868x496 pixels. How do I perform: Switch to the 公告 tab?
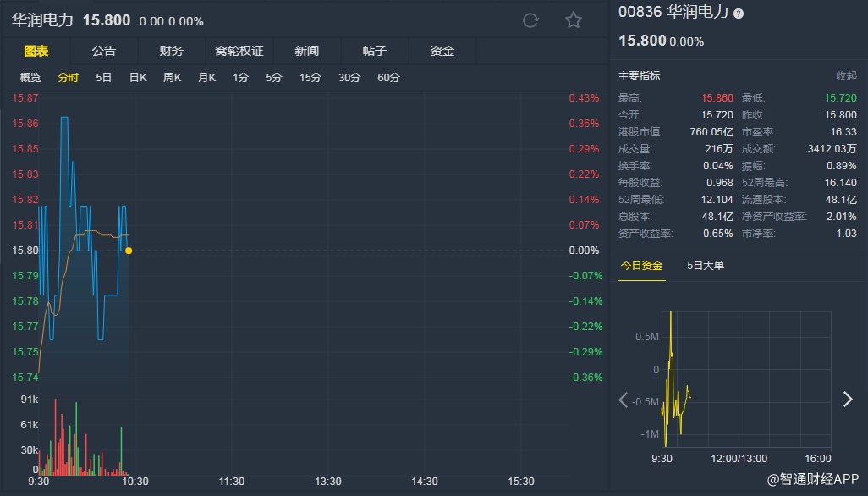tap(104, 51)
